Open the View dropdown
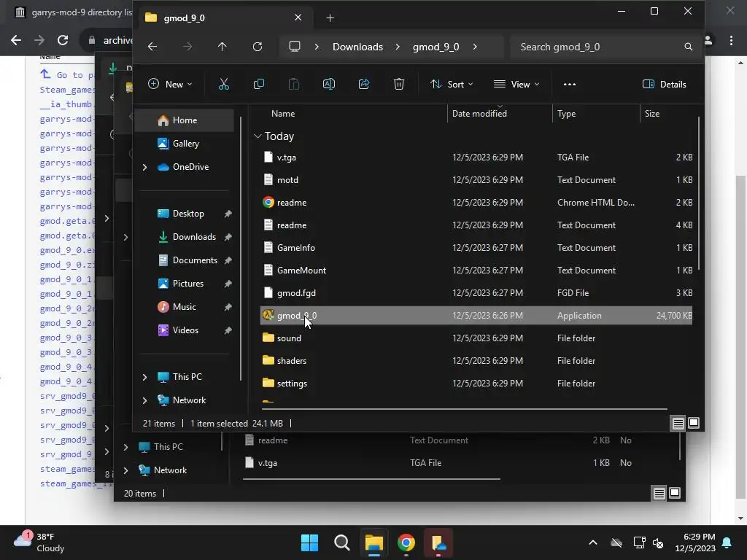The image size is (747, 560). click(x=516, y=85)
